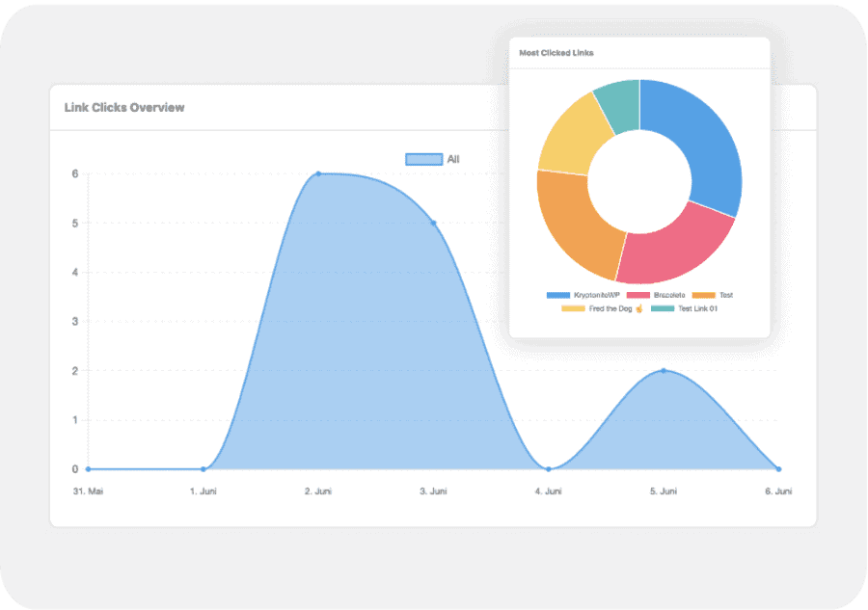
Task: Click the '6. Juni' x-axis label
Action: [778, 491]
